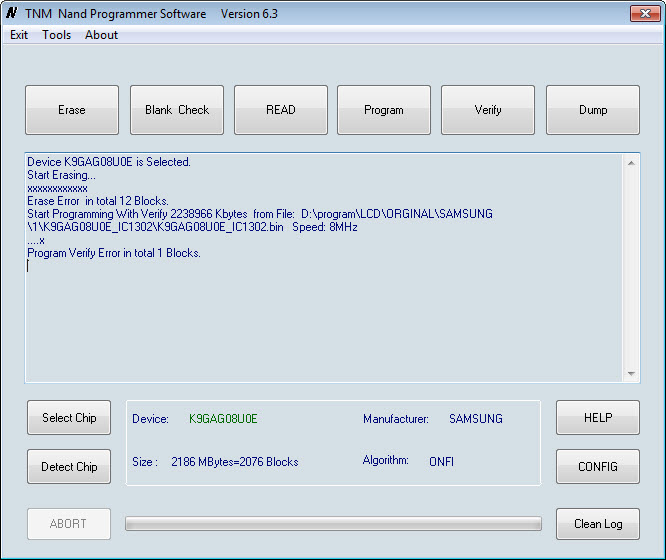Click the operation progress bar
Screen dimensions: 666x560
333,524
